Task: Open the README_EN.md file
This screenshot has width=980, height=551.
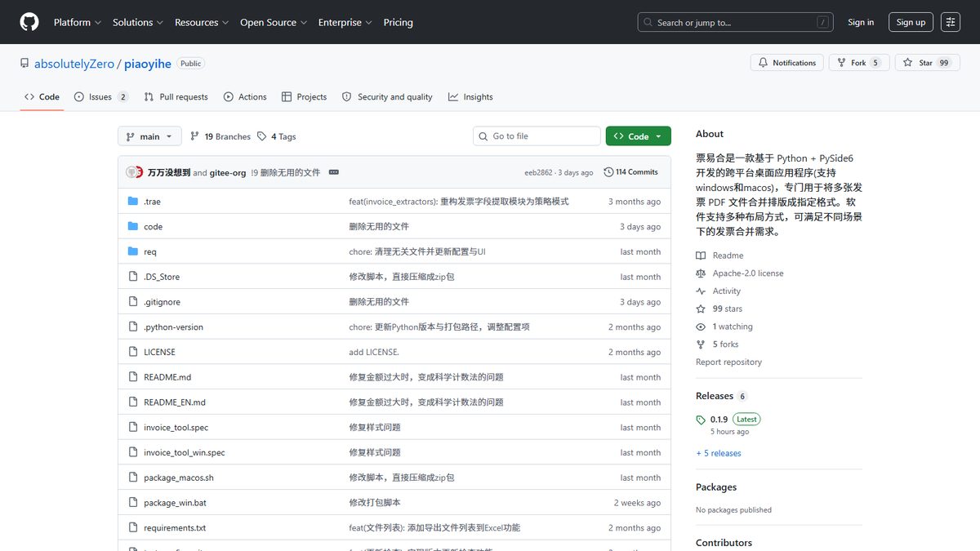Action: coord(175,402)
